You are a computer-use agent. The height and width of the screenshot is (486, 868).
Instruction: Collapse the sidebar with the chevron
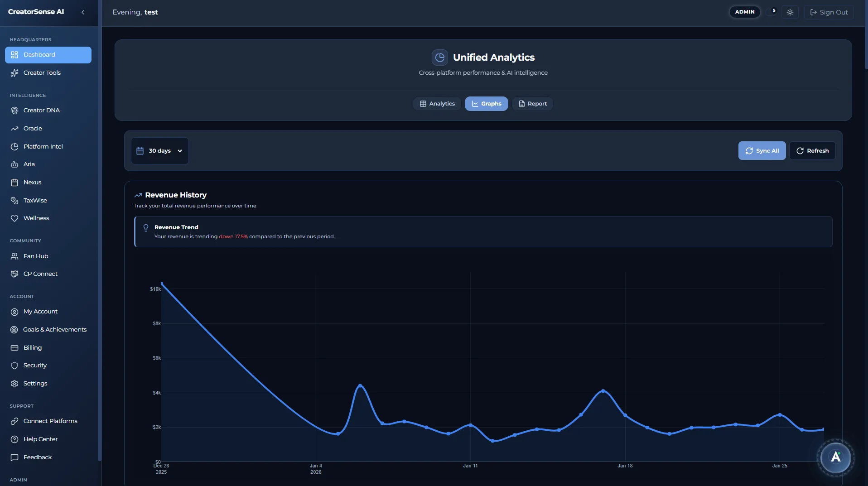83,12
